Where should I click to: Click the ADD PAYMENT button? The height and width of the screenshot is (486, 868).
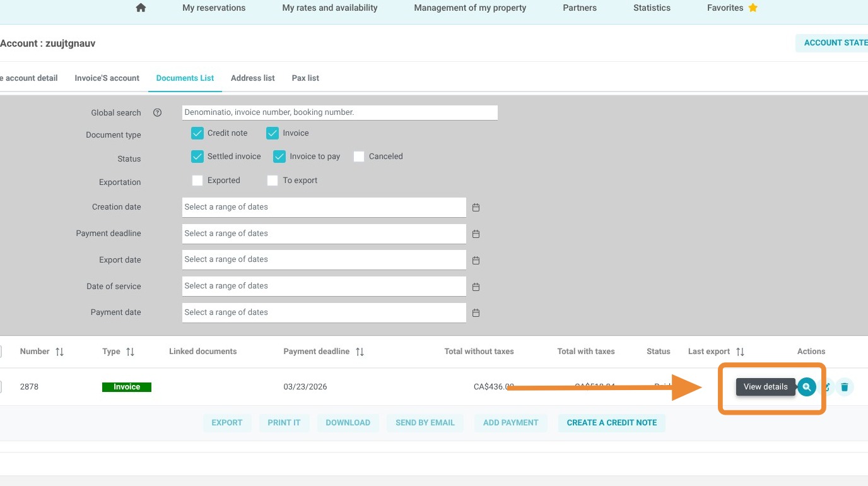click(x=511, y=423)
